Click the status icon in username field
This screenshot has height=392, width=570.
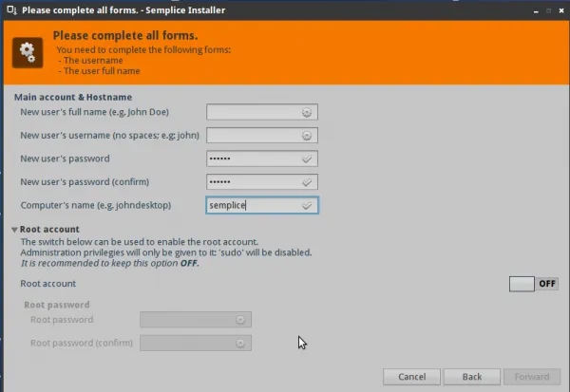coord(306,136)
